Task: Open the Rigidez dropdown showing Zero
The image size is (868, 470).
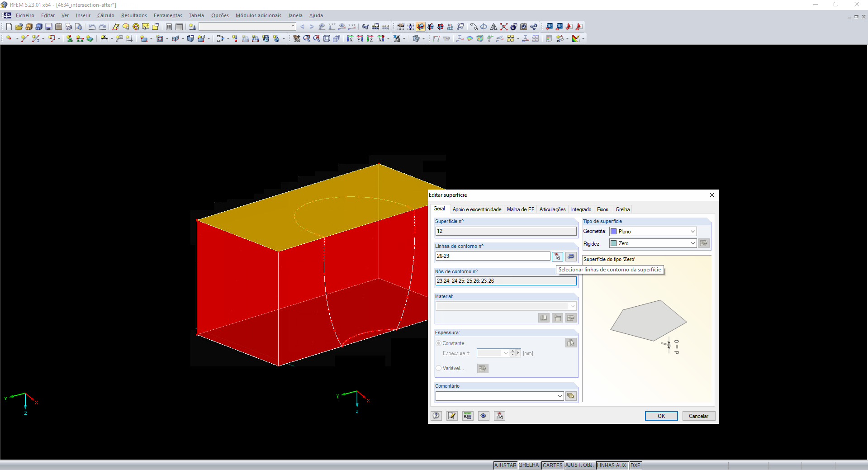Action: click(x=653, y=243)
